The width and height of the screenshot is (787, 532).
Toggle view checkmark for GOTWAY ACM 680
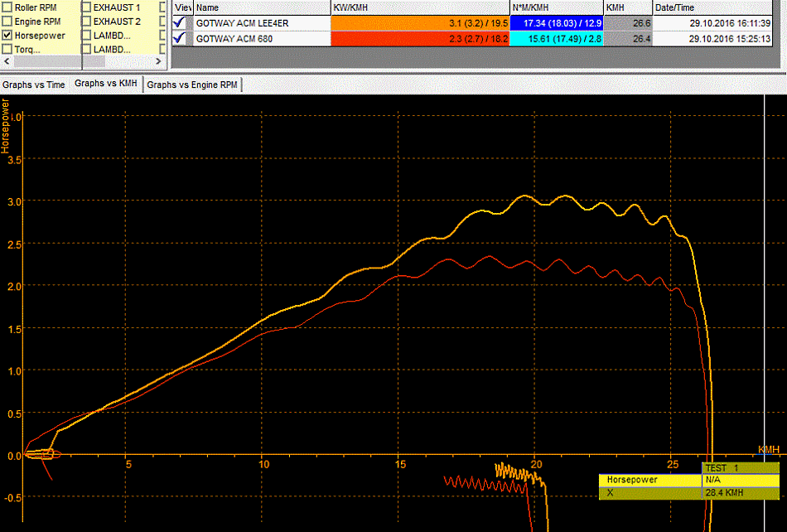click(x=180, y=38)
